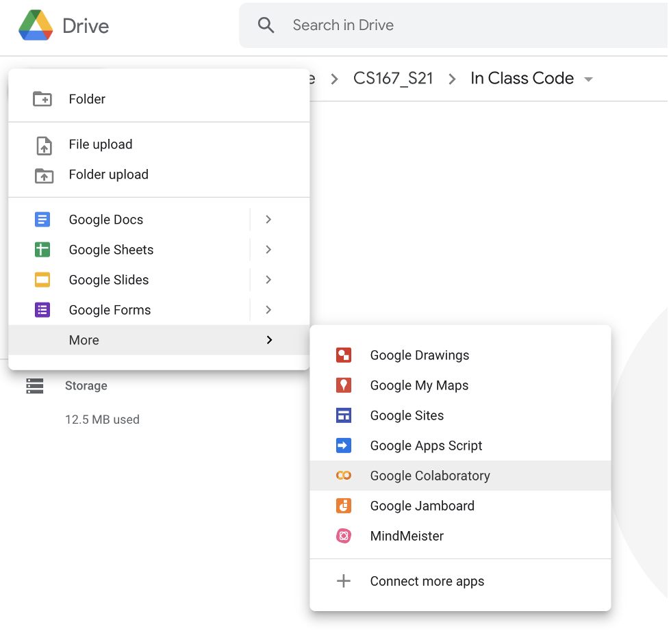Click Connect more apps
Viewport: 669px width, 644px height.
pos(460,581)
